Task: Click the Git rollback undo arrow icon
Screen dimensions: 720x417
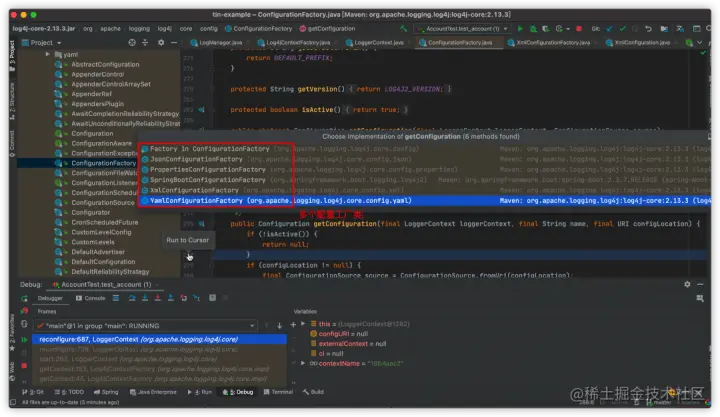Action: [x=648, y=28]
